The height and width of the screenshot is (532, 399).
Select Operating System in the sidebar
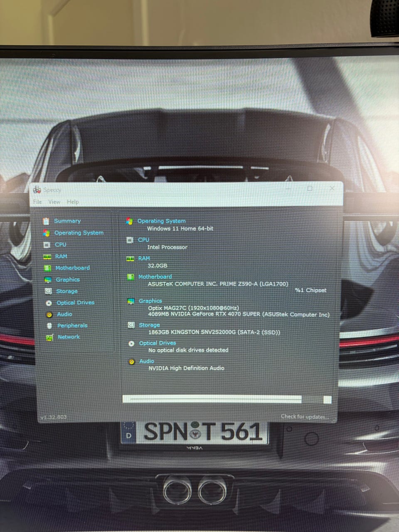(79, 233)
